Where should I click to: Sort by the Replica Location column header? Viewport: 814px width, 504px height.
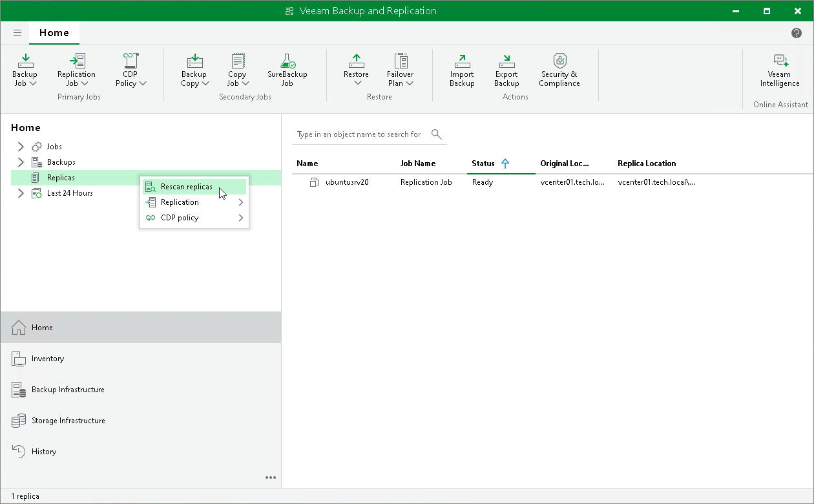(x=647, y=163)
